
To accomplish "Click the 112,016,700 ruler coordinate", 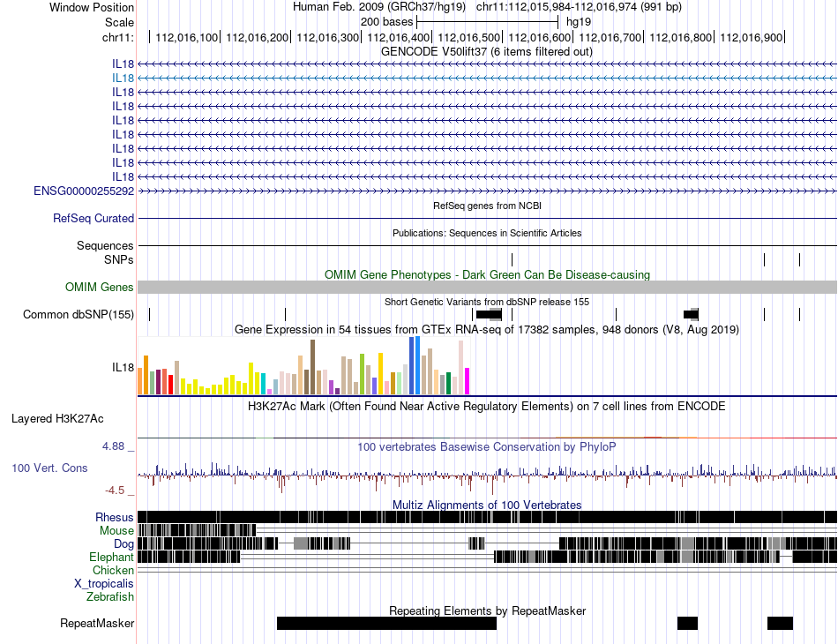I will pyautogui.click(x=610, y=37).
